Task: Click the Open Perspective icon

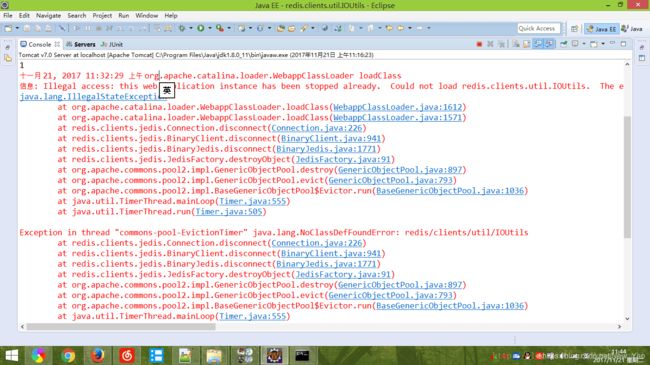Action: click(574, 29)
